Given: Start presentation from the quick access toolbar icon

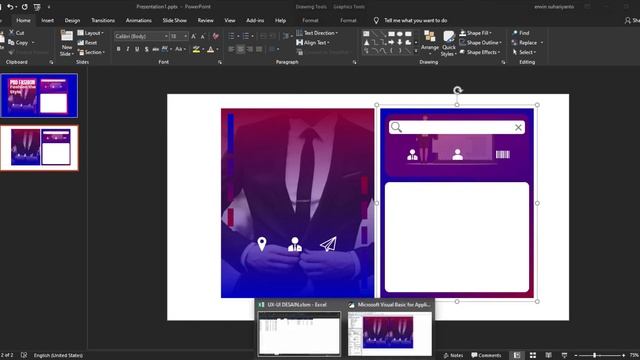Looking at the screenshot, I should coord(37,7).
